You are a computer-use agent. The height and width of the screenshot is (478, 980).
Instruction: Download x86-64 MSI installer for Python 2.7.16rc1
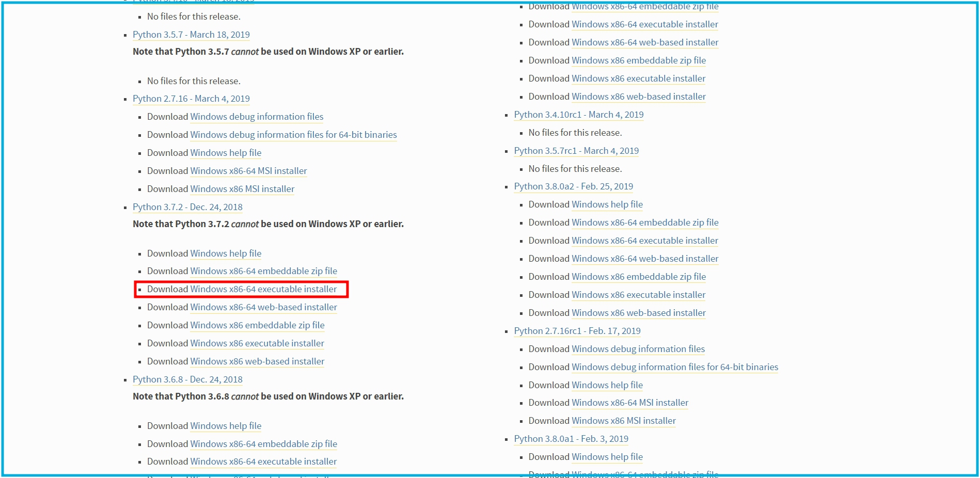click(x=630, y=403)
